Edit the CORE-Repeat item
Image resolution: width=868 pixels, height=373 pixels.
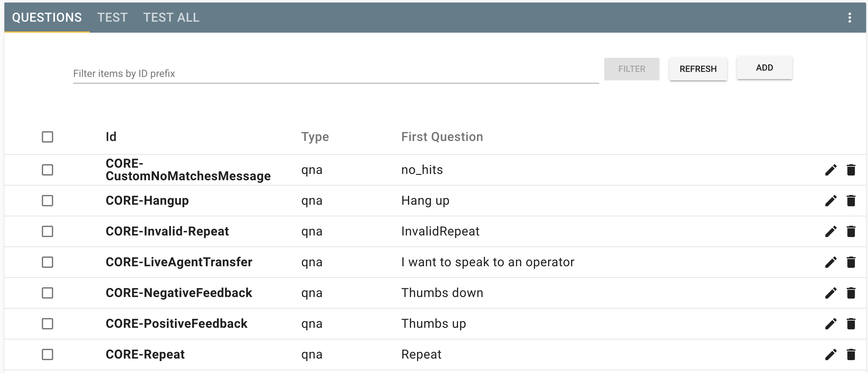[x=831, y=354]
